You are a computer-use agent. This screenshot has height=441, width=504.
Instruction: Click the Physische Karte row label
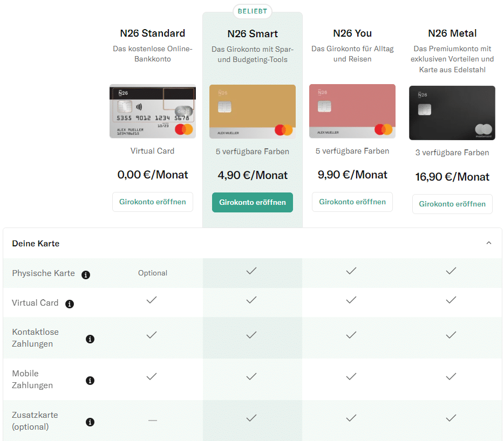click(x=43, y=273)
